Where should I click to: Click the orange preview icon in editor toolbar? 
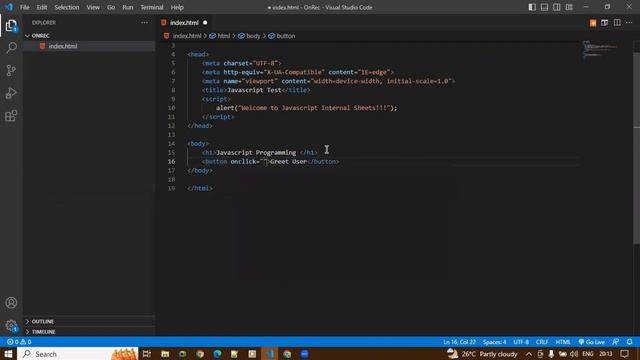(593, 23)
